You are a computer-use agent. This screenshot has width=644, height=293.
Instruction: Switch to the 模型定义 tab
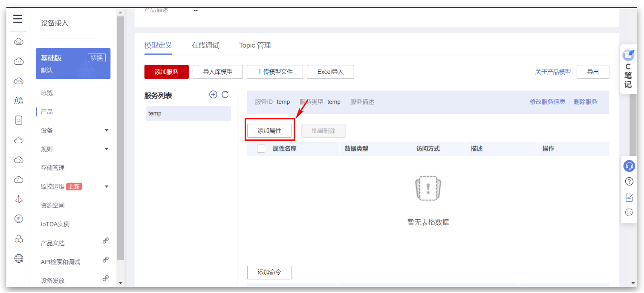pos(158,45)
